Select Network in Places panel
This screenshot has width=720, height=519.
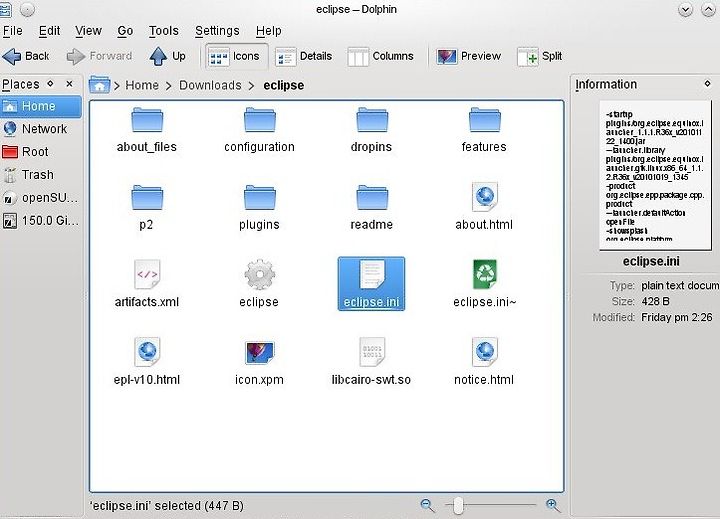[x=41, y=129]
